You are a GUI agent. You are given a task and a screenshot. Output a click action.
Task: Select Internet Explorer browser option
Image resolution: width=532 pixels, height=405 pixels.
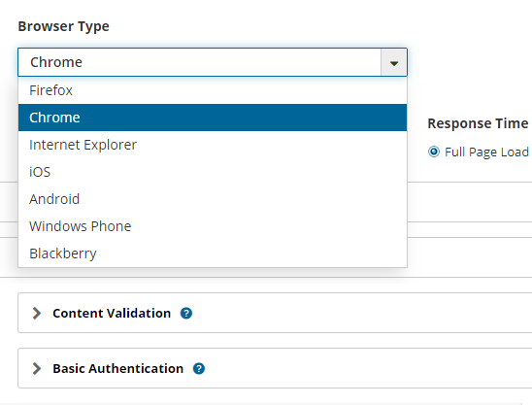(213, 145)
